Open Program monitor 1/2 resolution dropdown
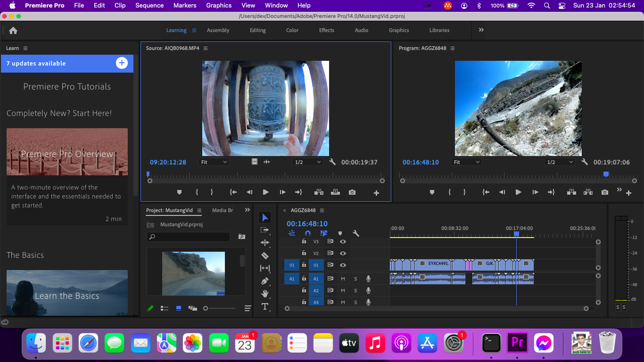Viewport: 644px width, 362px height. click(x=559, y=162)
